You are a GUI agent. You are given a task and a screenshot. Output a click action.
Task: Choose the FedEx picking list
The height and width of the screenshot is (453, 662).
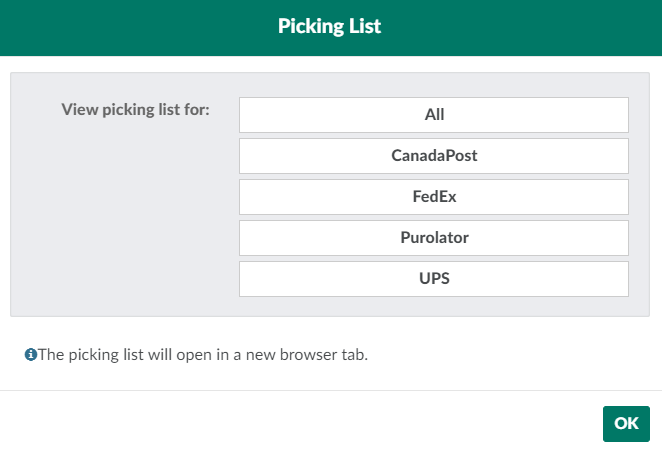(434, 197)
